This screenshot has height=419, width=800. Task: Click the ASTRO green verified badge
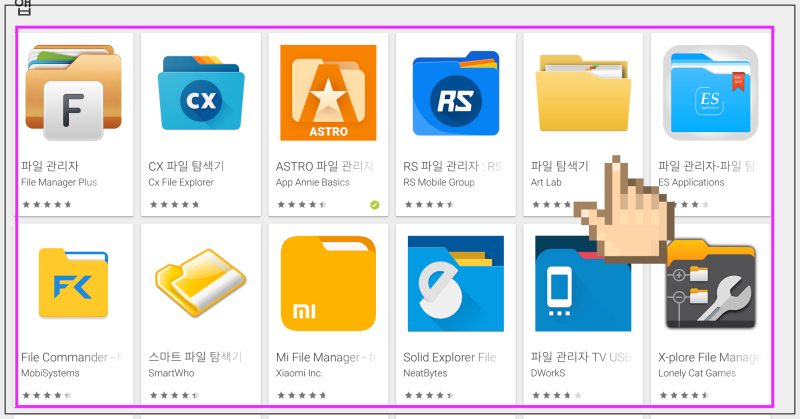[374, 205]
